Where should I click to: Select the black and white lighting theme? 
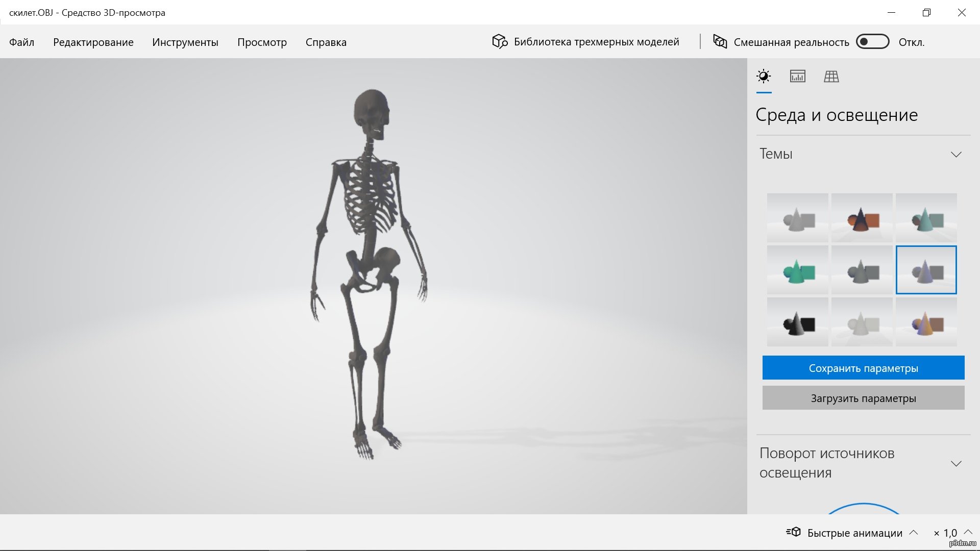click(797, 322)
